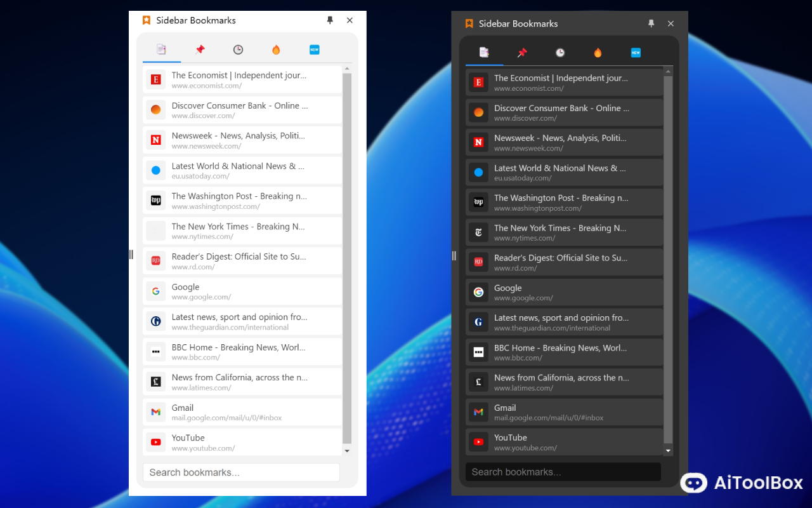This screenshot has width=812, height=508.
Task: Click the YouTube icon in dark panel
Action: click(x=478, y=442)
